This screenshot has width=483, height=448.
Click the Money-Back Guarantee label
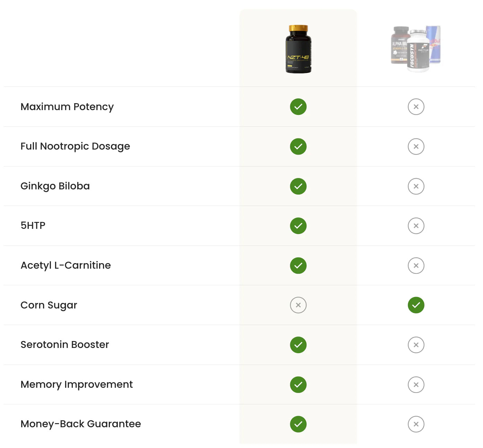pyautogui.click(x=81, y=424)
